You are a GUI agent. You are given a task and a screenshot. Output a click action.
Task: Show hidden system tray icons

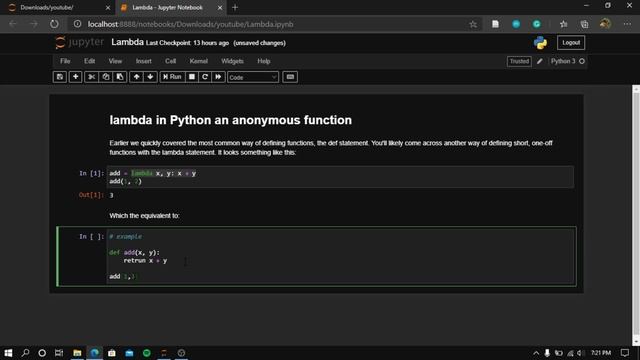point(536,353)
